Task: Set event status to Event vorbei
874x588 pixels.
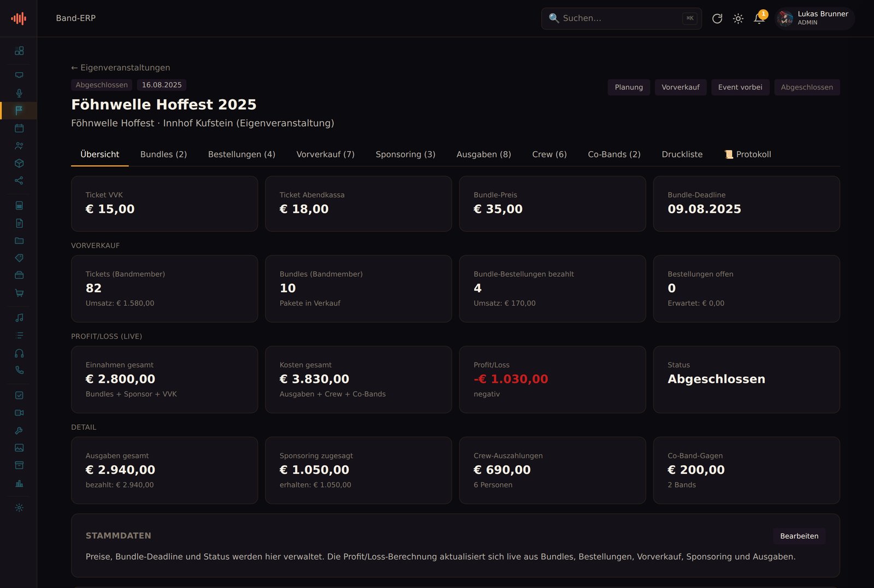Action: pos(740,87)
